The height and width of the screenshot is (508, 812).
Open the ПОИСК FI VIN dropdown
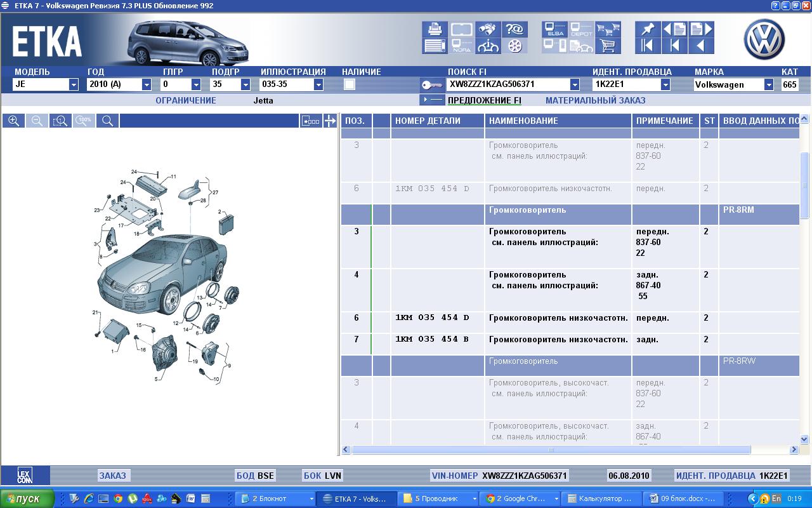[x=575, y=84]
